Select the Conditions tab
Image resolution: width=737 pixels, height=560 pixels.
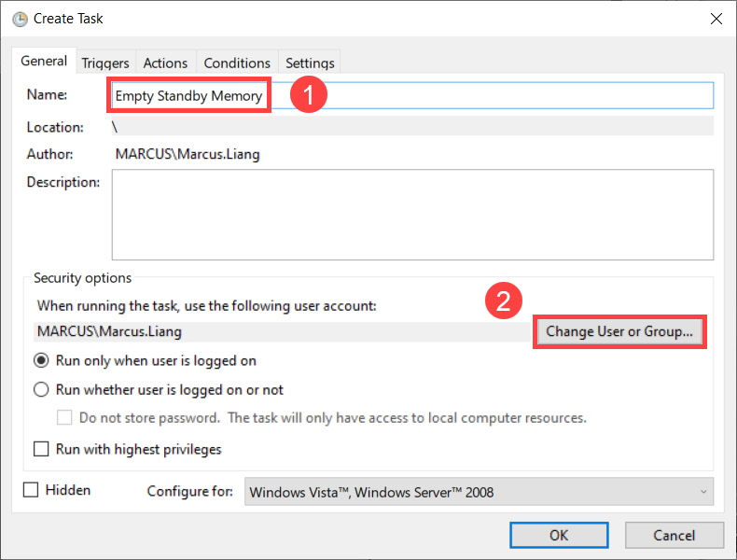(x=237, y=63)
